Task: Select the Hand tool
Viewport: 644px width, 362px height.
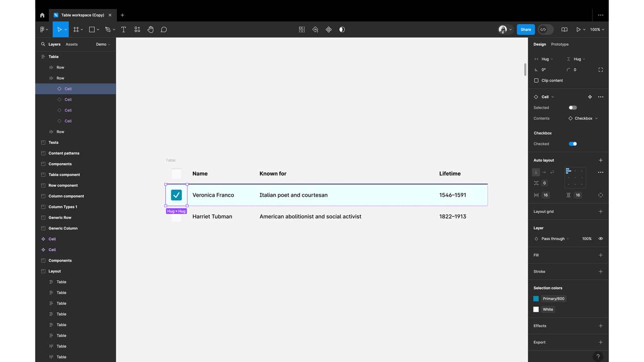Action: point(151,29)
